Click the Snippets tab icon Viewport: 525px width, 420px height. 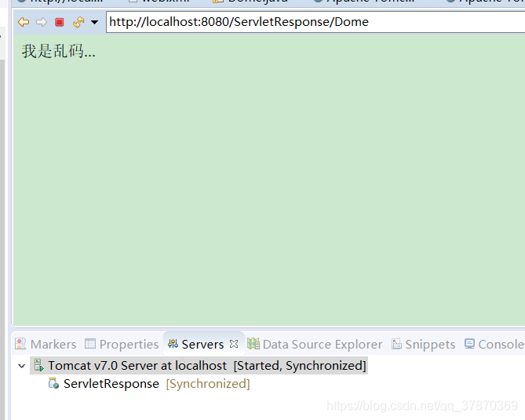pos(397,344)
